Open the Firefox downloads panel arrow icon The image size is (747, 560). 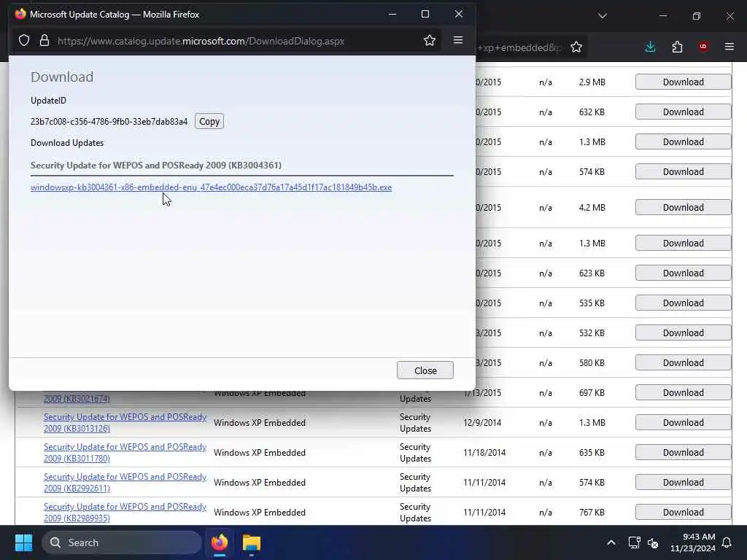pos(650,47)
